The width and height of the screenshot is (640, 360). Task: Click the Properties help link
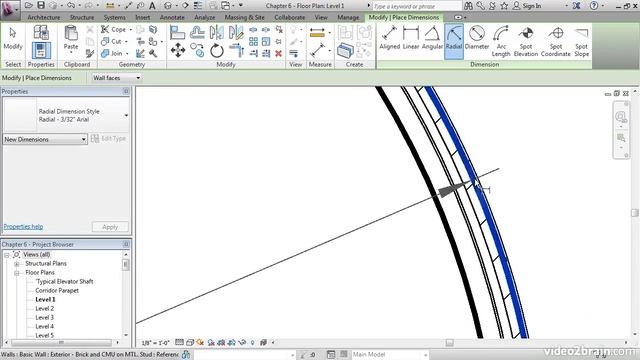[23, 227]
